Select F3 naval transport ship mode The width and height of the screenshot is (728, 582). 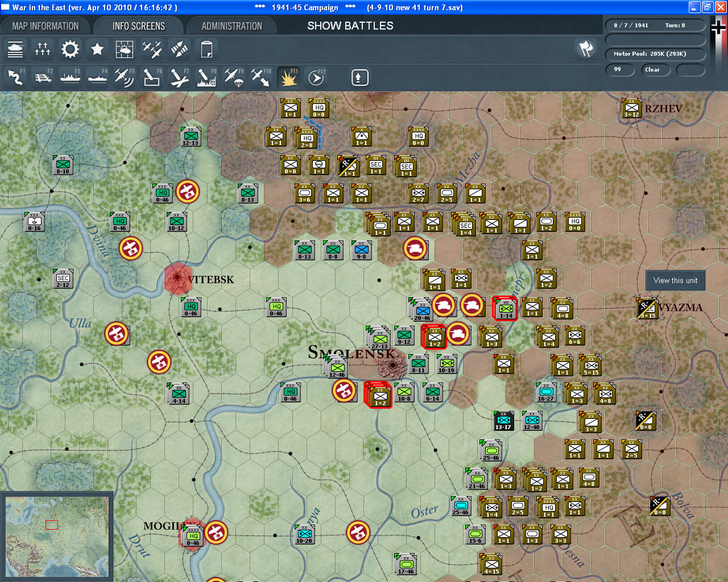point(70,77)
